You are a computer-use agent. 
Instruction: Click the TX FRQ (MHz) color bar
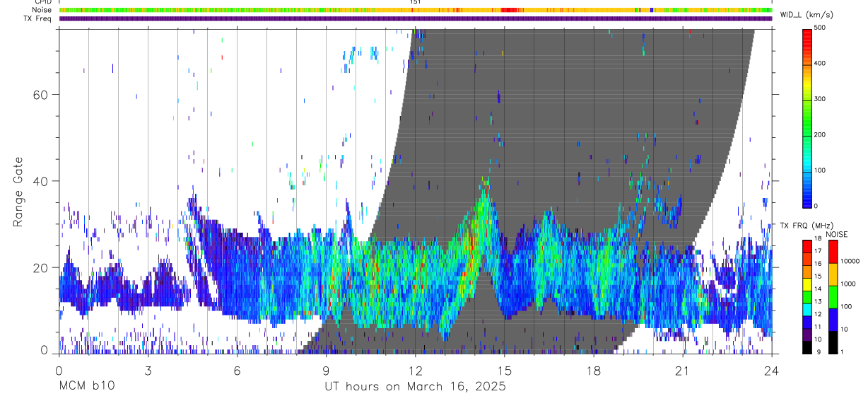[x=807, y=296]
